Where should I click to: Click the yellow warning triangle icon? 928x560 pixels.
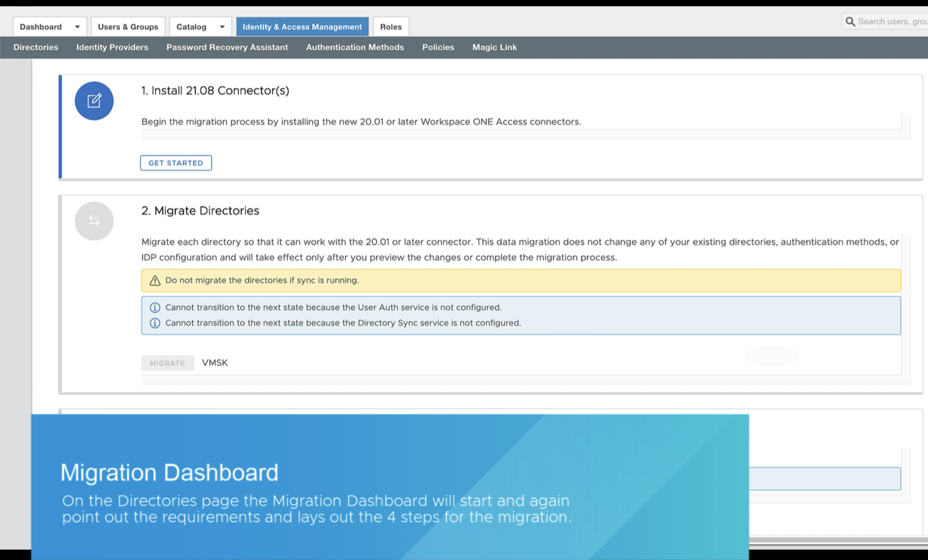tap(155, 280)
